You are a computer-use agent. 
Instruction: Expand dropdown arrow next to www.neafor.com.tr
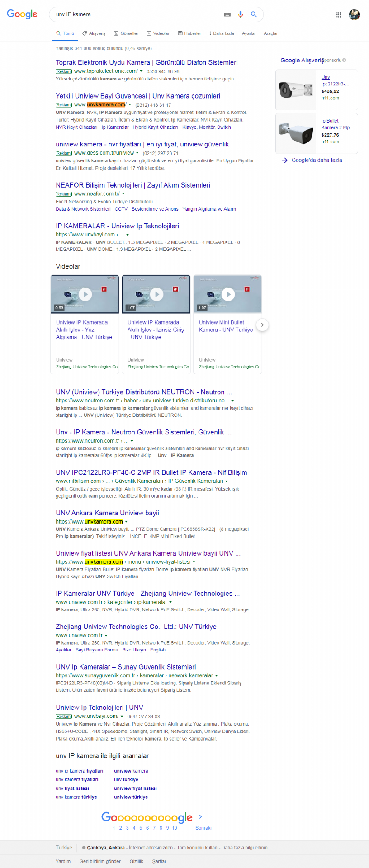[123, 194]
